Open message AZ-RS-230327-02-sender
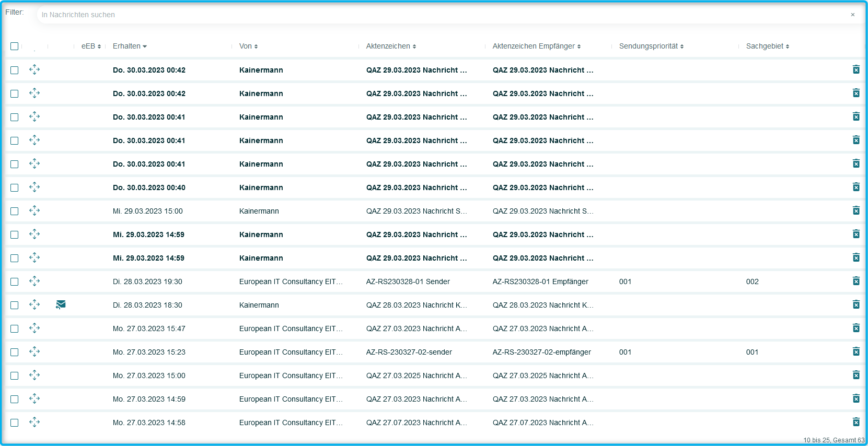This screenshot has height=446, width=868. point(409,352)
